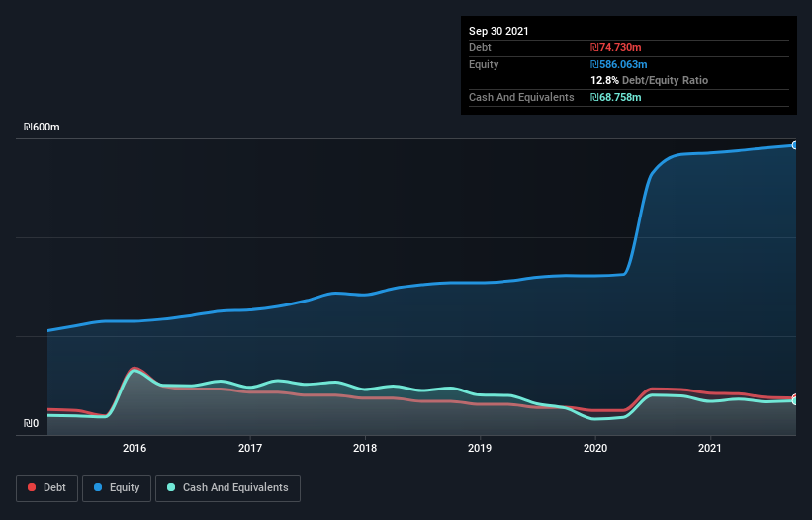Click the Debt line endpoint marker
This screenshot has width=812, height=520.
[795, 397]
